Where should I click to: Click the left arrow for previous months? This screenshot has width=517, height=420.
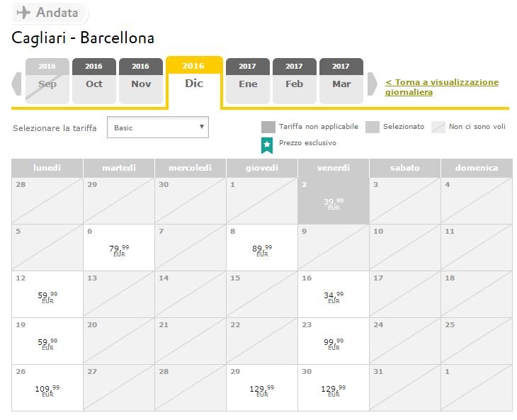16,84
